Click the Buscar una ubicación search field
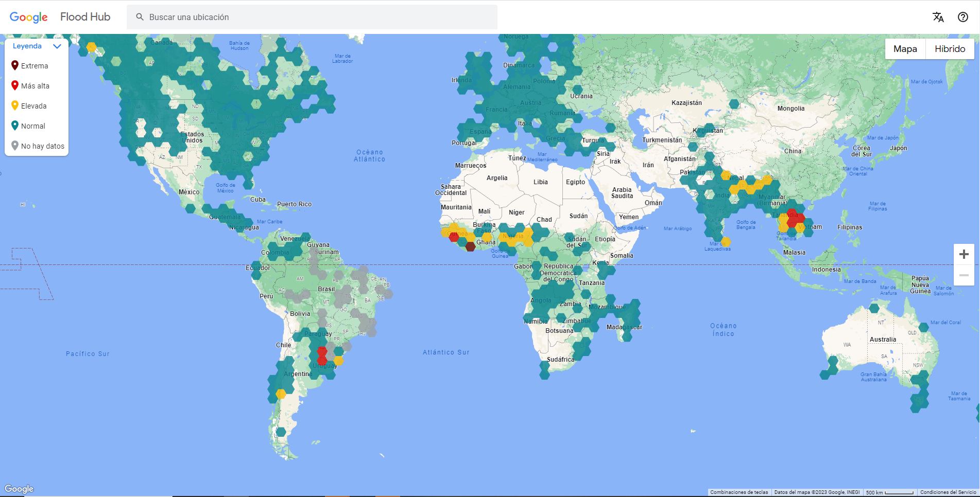Screen dimensions: 980x497 coord(319,17)
